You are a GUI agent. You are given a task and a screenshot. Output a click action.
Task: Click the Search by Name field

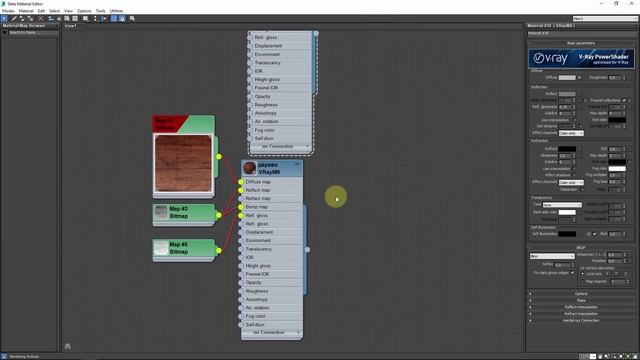tap(33, 33)
